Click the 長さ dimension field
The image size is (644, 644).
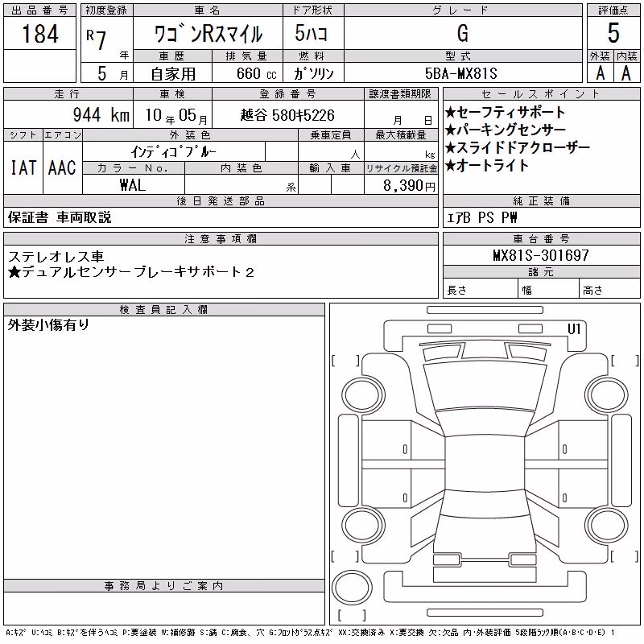[x=481, y=288]
